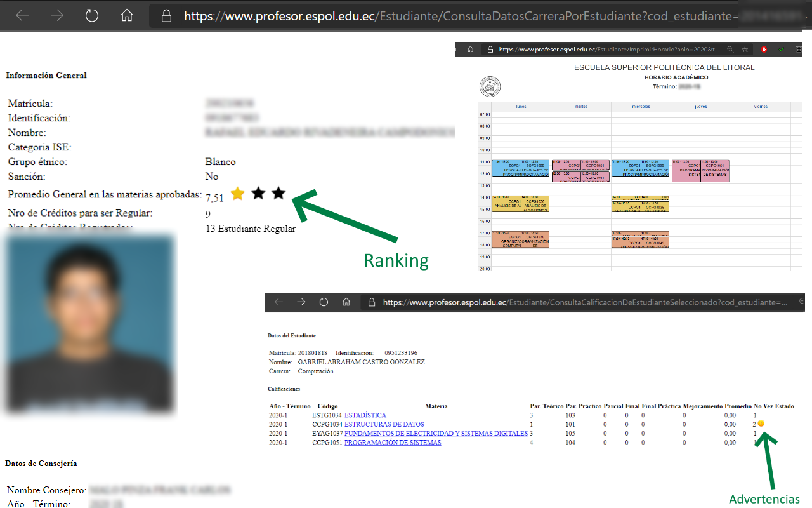Click the zoom magnifier in the ImprimirHorario address bar
Screen dimensions: 812x508
coord(731,49)
